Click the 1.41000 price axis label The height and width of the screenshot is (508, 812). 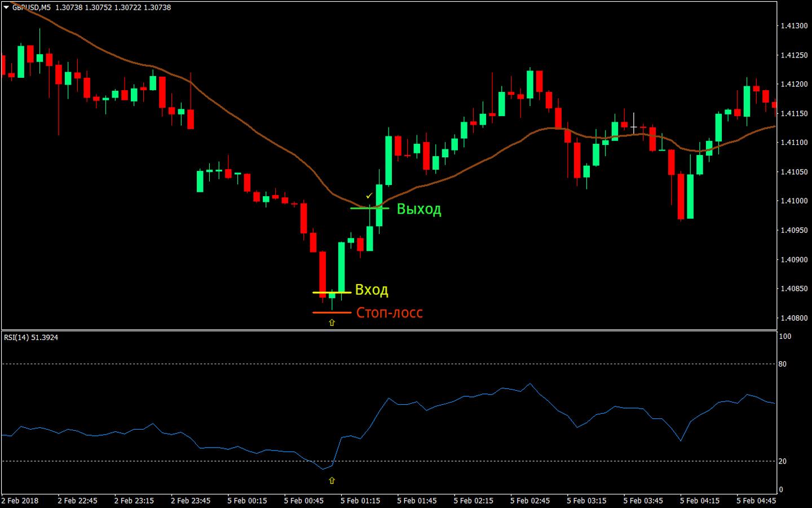pos(793,201)
